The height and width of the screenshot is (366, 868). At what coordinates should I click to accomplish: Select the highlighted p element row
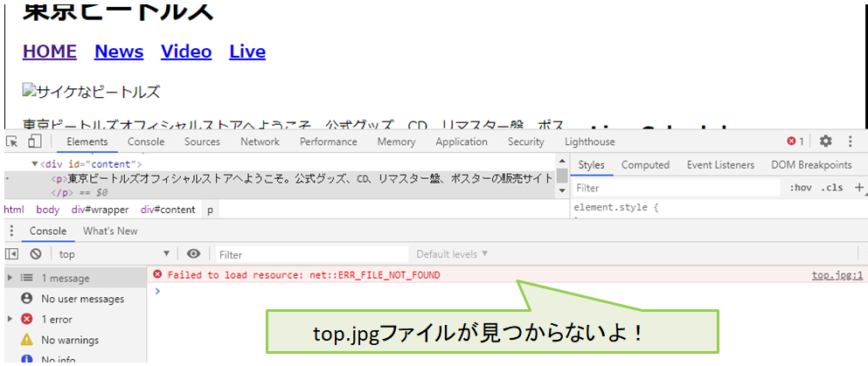280,185
